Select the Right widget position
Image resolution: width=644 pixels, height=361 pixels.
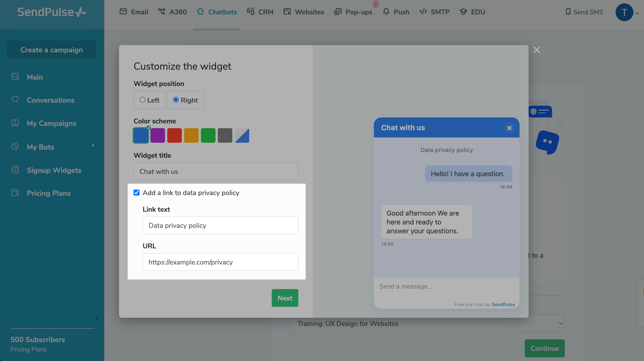coord(176,100)
